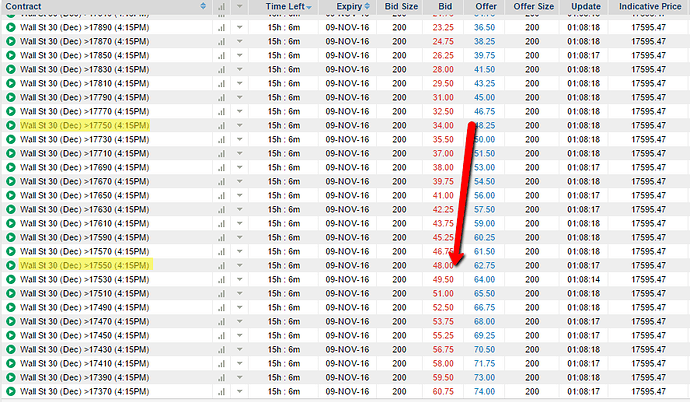Expand the dropdown arrow in the >17890 row
690x402 pixels.
[239, 27]
